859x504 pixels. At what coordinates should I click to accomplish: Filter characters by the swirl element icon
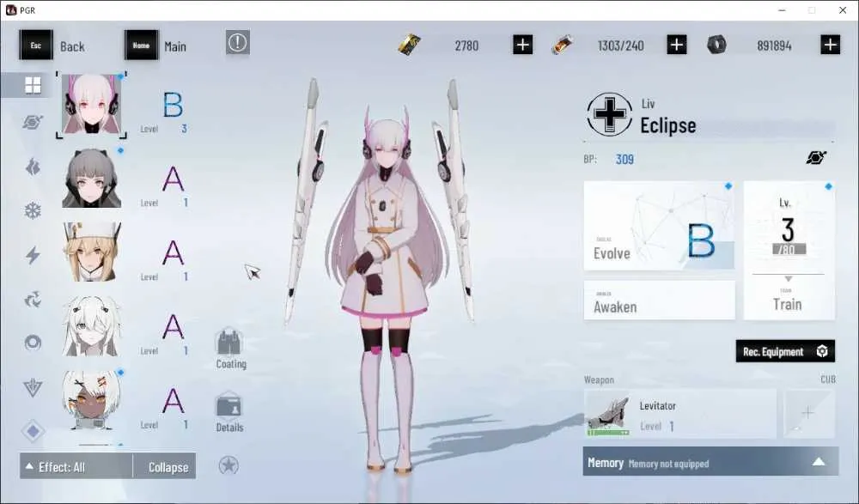click(x=33, y=300)
